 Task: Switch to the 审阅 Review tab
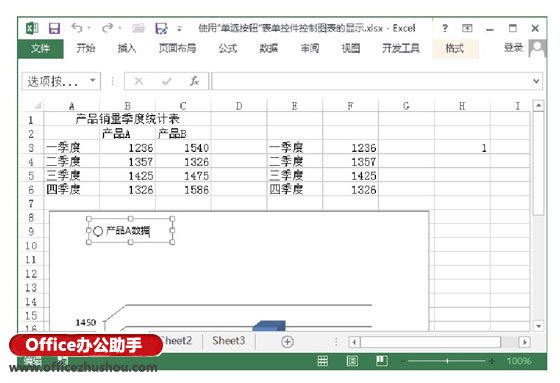(x=310, y=48)
